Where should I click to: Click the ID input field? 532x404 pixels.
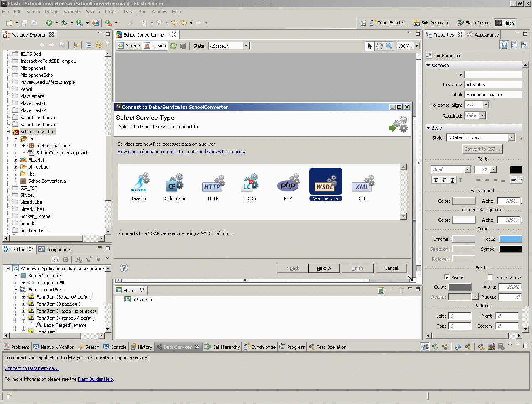(x=493, y=75)
